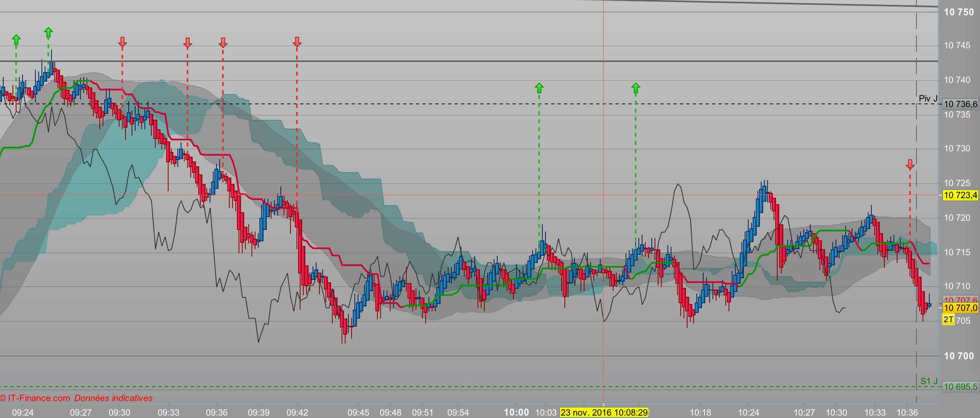Select the green up-arrow signal at 10:03
This screenshot has height=418, width=980.
pyautogui.click(x=539, y=88)
